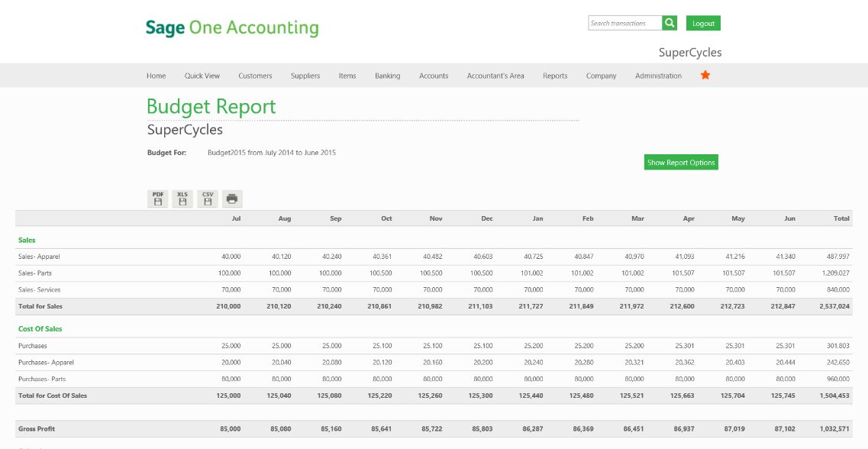Select the Purchases- Parts row label
868x449 pixels.
click(x=42, y=380)
